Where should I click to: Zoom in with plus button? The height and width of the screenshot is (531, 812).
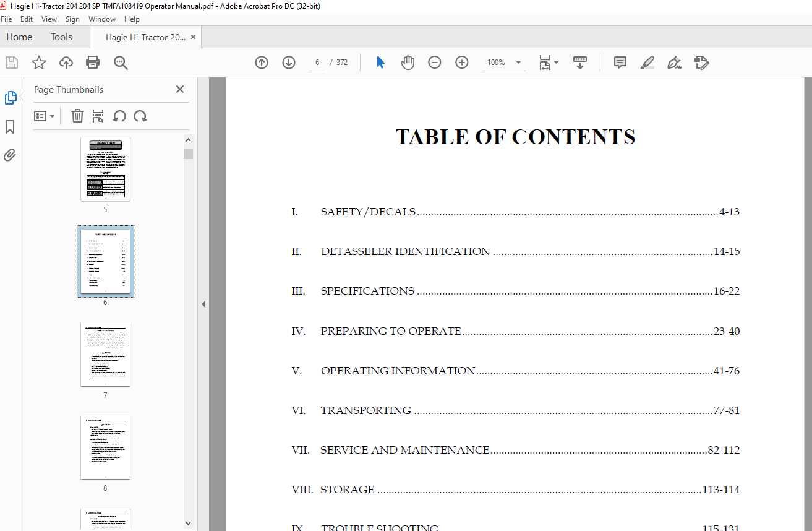(x=462, y=63)
